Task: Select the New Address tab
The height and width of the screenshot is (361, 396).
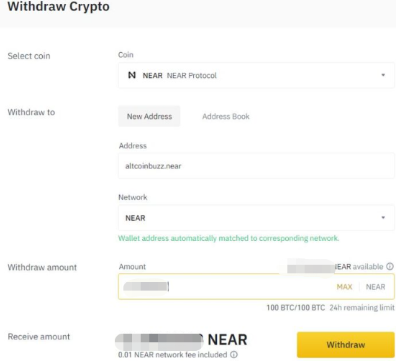Action: [149, 116]
